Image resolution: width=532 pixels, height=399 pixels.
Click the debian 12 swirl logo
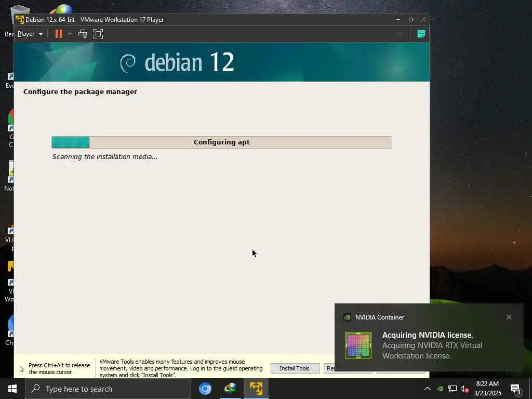coord(128,63)
